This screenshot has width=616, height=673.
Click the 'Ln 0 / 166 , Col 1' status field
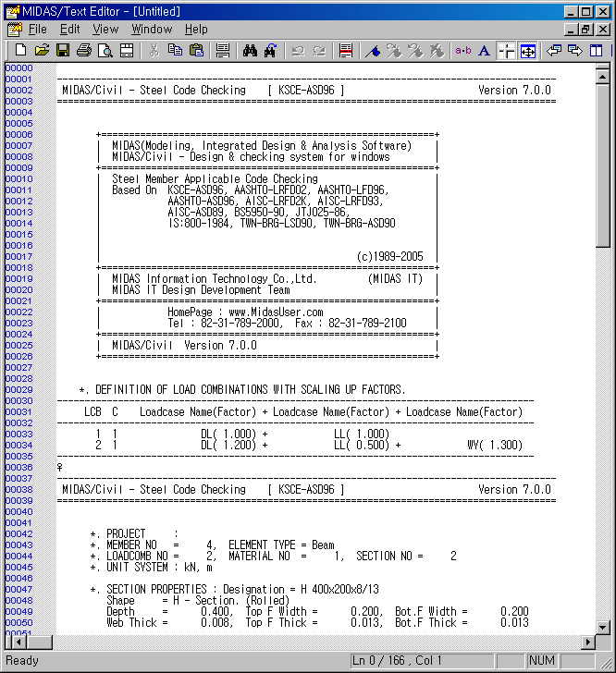point(422,661)
